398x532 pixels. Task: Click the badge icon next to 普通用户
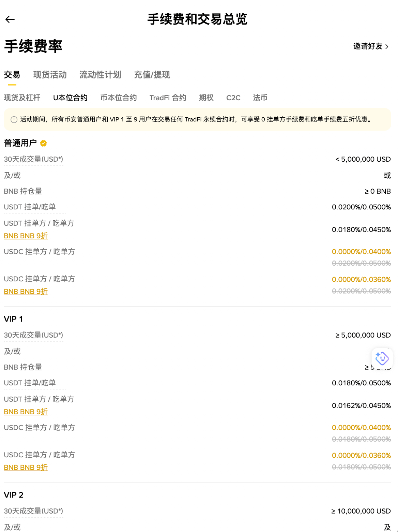pos(43,143)
